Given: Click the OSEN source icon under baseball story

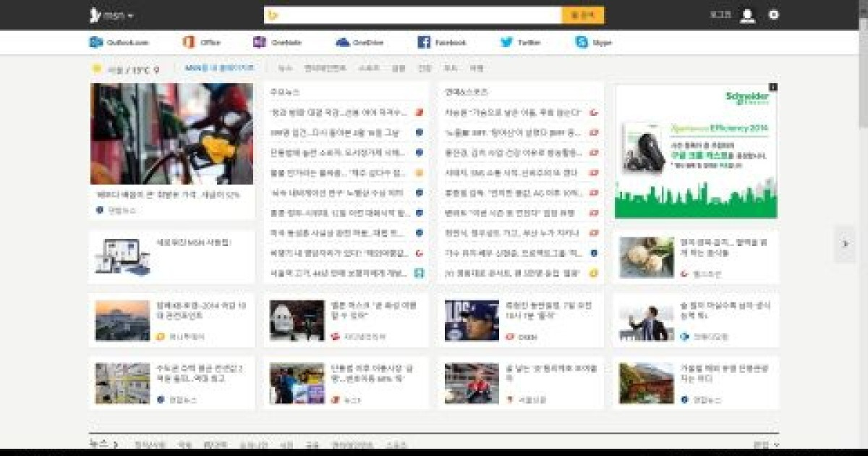Looking at the screenshot, I should click(x=510, y=337).
